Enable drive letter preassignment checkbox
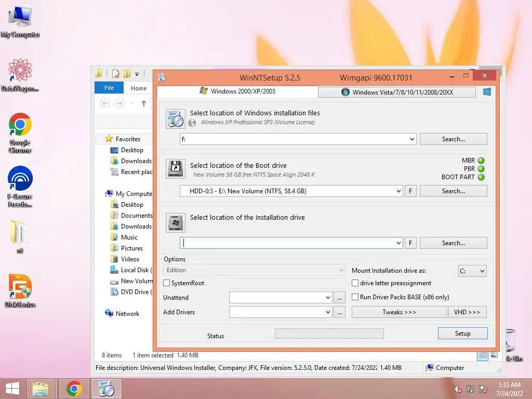Image resolution: width=532 pixels, height=399 pixels. tap(355, 283)
